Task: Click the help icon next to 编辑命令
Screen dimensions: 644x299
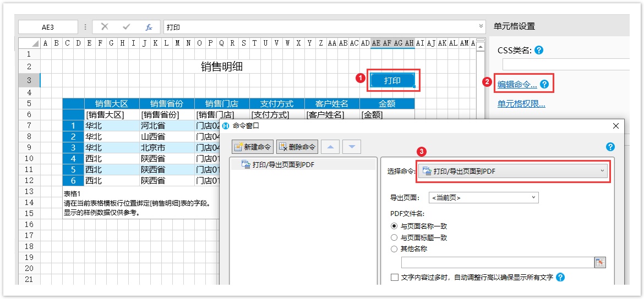Action: [544, 84]
